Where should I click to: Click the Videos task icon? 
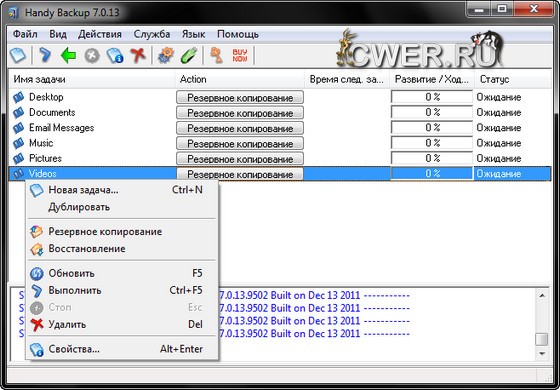coord(18,174)
